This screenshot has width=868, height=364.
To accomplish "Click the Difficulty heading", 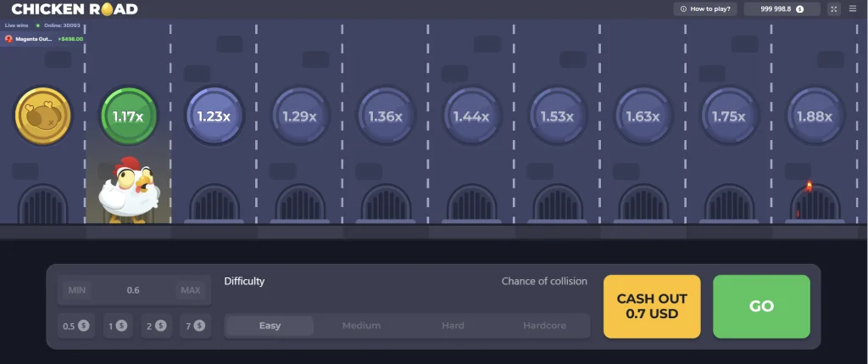I will click(x=244, y=281).
